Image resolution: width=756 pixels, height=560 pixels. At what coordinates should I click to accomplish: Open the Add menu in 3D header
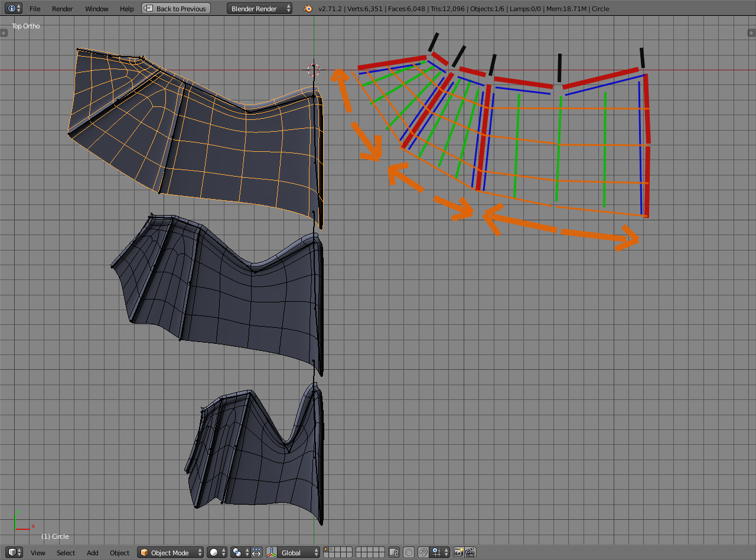[x=93, y=553]
